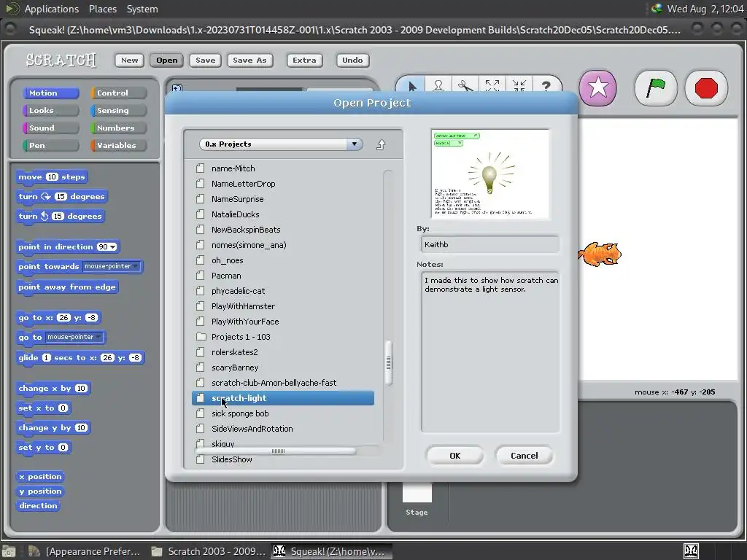
Task: Select the grow sprite tool
Action: pyautogui.click(x=492, y=86)
